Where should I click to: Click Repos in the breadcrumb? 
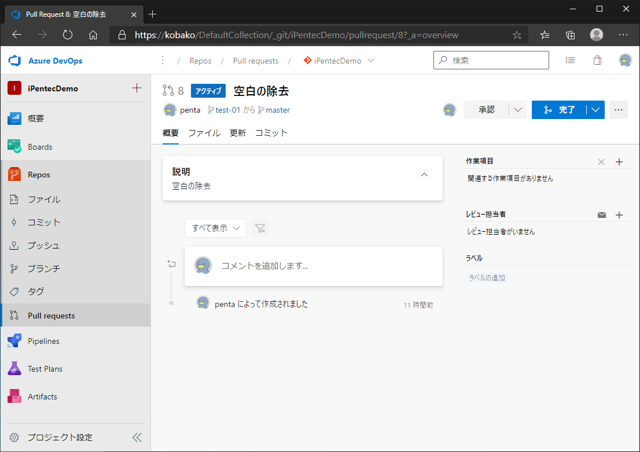click(200, 61)
